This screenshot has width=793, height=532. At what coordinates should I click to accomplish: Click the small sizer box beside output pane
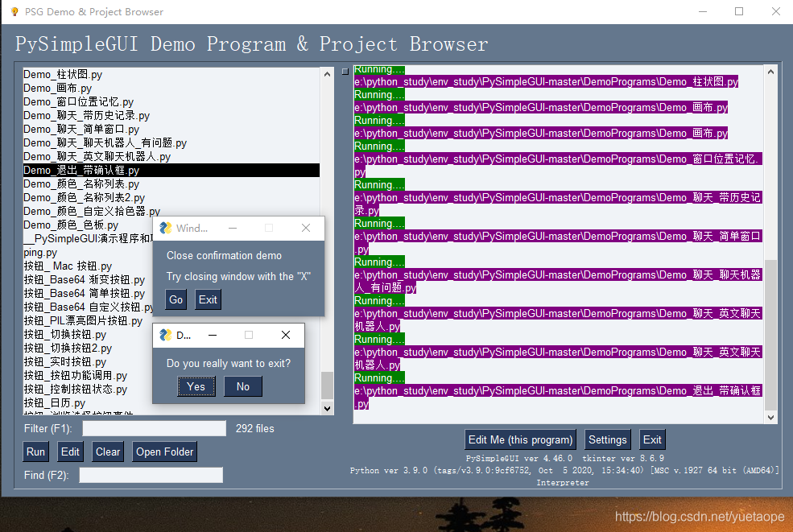click(345, 72)
